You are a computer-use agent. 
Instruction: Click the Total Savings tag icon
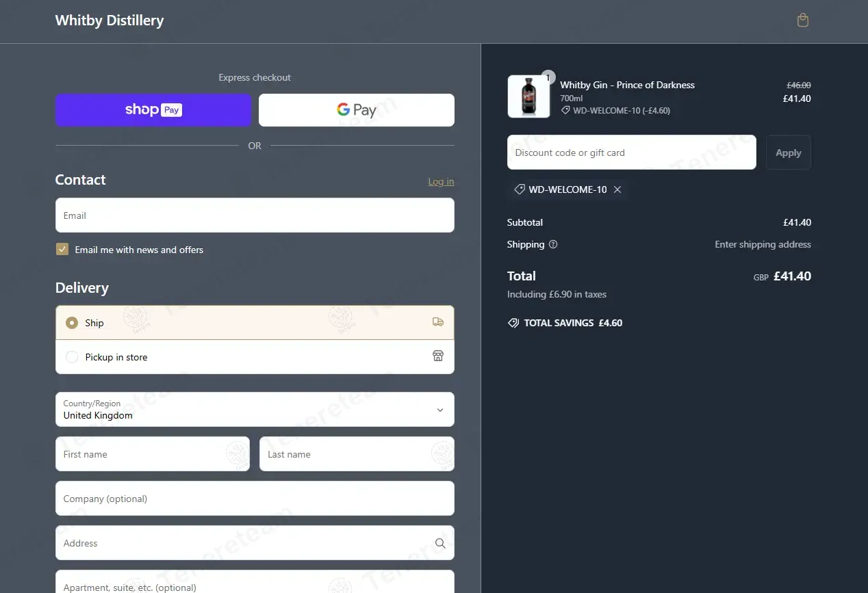pos(513,323)
